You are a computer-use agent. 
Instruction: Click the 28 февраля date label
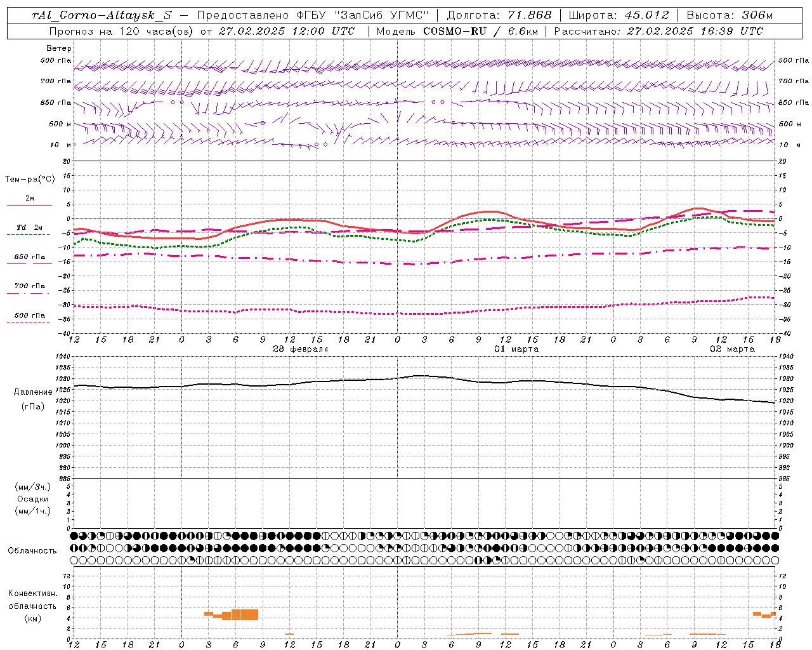tap(301, 349)
